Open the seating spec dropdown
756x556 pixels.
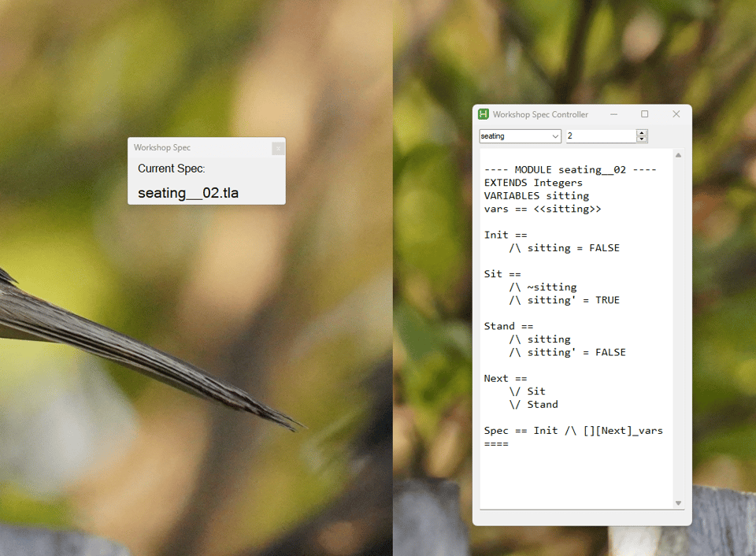click(x=520, y=136)
